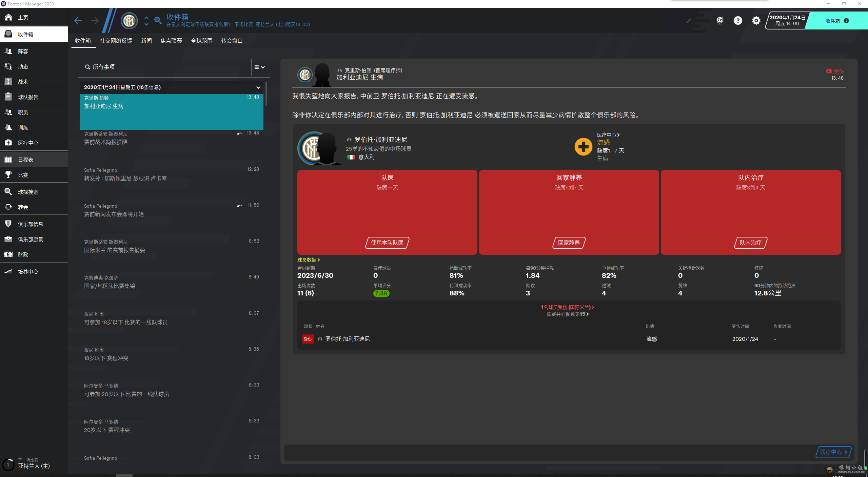Collapse the 2020年1月24日 message group
Screen dimensions: 868x477
(x=258, y=87)
